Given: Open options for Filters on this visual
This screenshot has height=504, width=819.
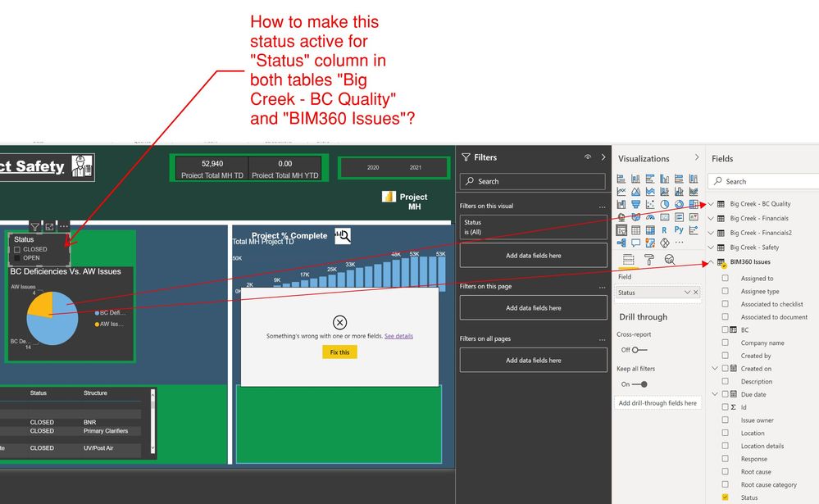Looking at the screenshot, I should point(603,207).
